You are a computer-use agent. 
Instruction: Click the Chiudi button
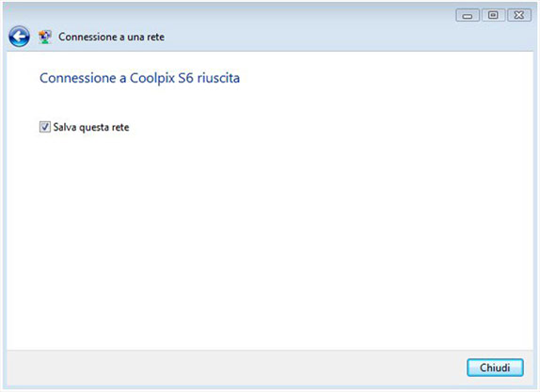point(495,368)
